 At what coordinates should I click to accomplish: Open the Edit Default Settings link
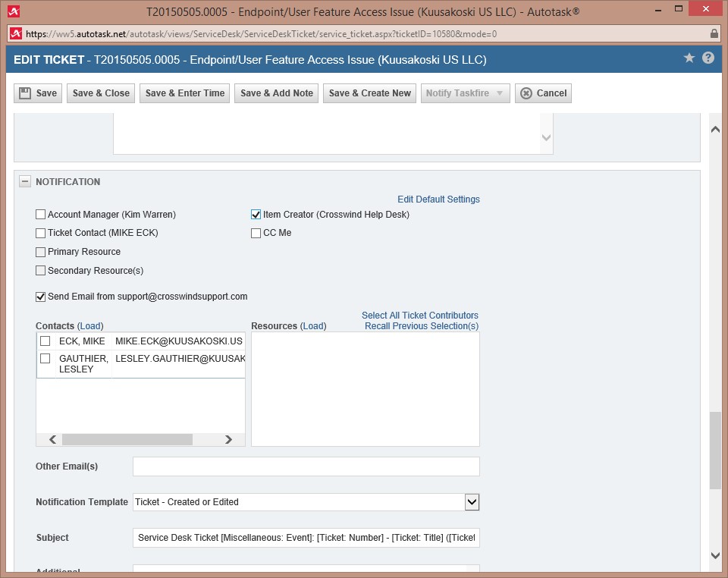pyautogui.click(x=438, y=199)
